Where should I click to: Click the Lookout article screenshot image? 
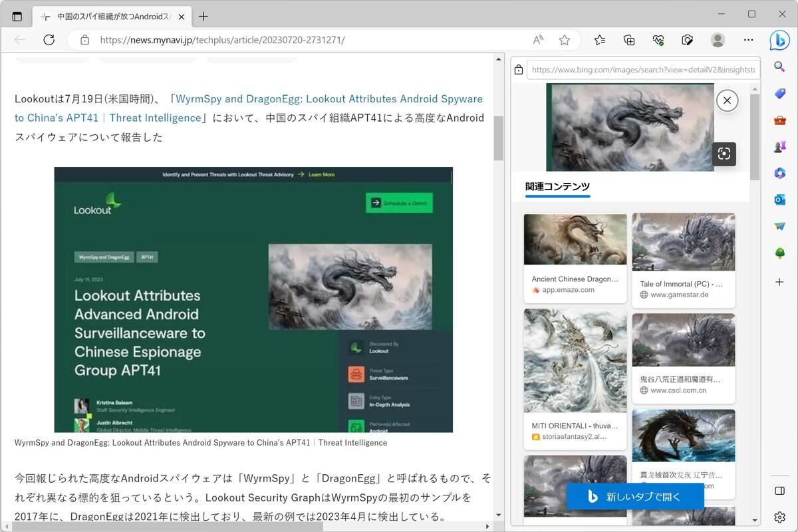(253, 299)
